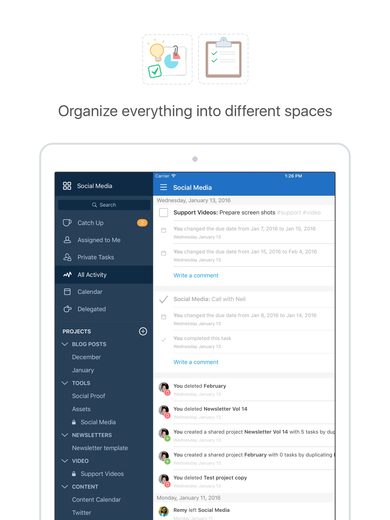390x520 pixels.
Task: Click the 'Wednesday, January 13, 2016' date header
Action: 194,200
